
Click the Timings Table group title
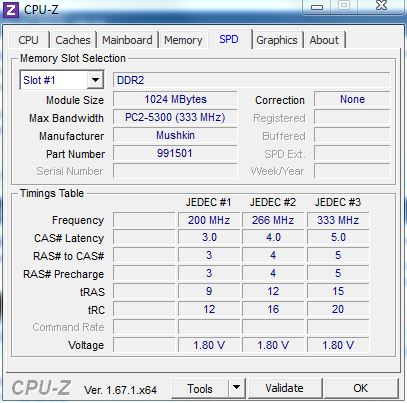coord(52,193)
